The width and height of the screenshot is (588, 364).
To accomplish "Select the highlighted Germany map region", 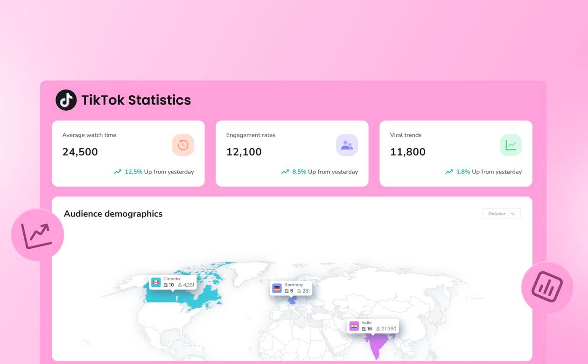I will (292, 300).
